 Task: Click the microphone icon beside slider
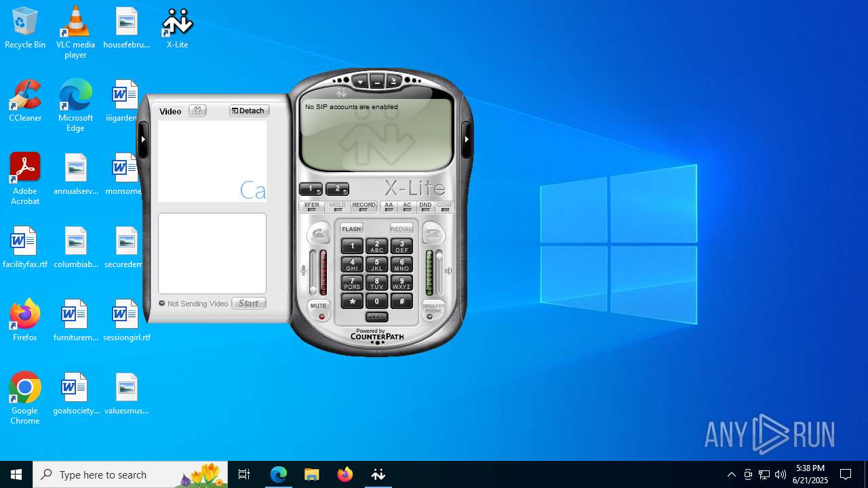coord(303,270)
